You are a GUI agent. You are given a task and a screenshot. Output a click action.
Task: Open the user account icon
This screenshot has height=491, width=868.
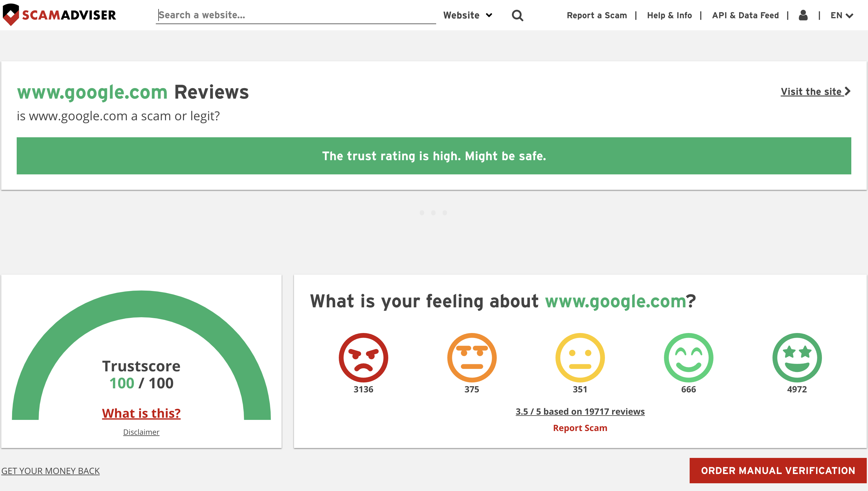pyautogui.click(x=803, y=15)
